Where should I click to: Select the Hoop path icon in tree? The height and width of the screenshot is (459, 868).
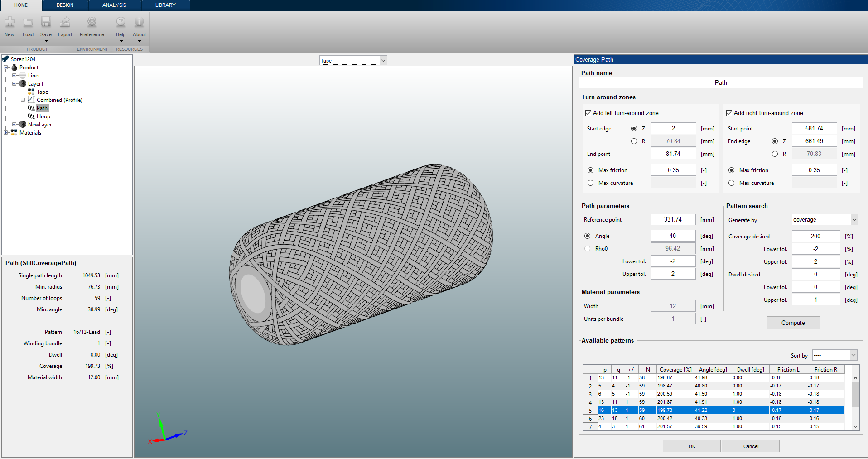pos(31,116)
